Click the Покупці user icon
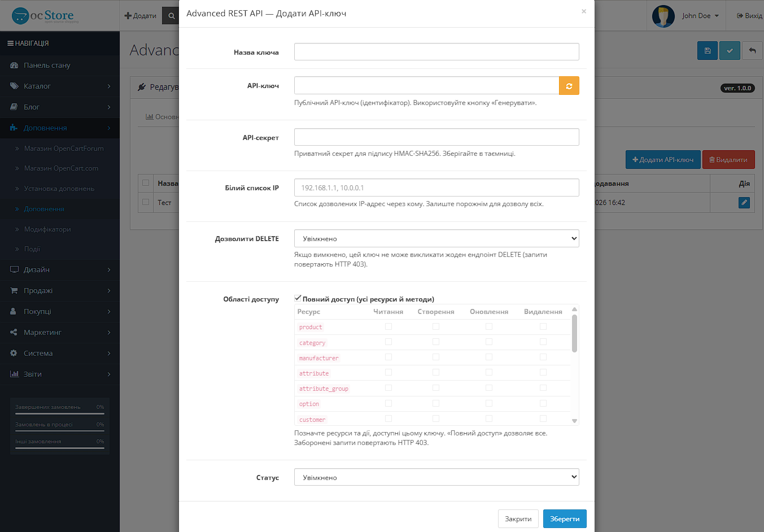This screenshot has height=532, width=764. point(14,312)
